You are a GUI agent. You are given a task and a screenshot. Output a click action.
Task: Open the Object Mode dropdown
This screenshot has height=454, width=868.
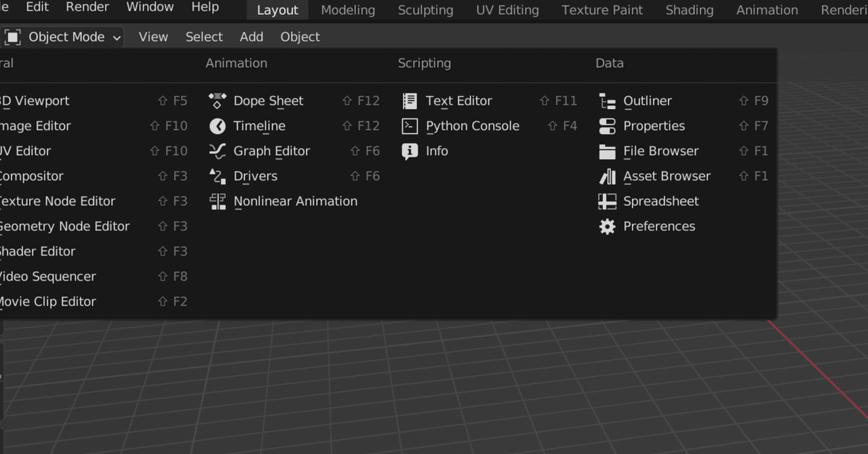pos(61,37)
